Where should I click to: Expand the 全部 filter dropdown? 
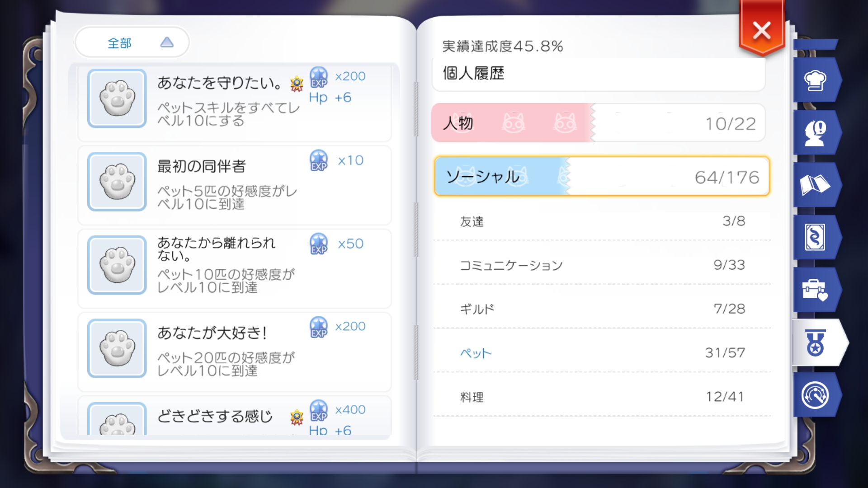[132, 42]
